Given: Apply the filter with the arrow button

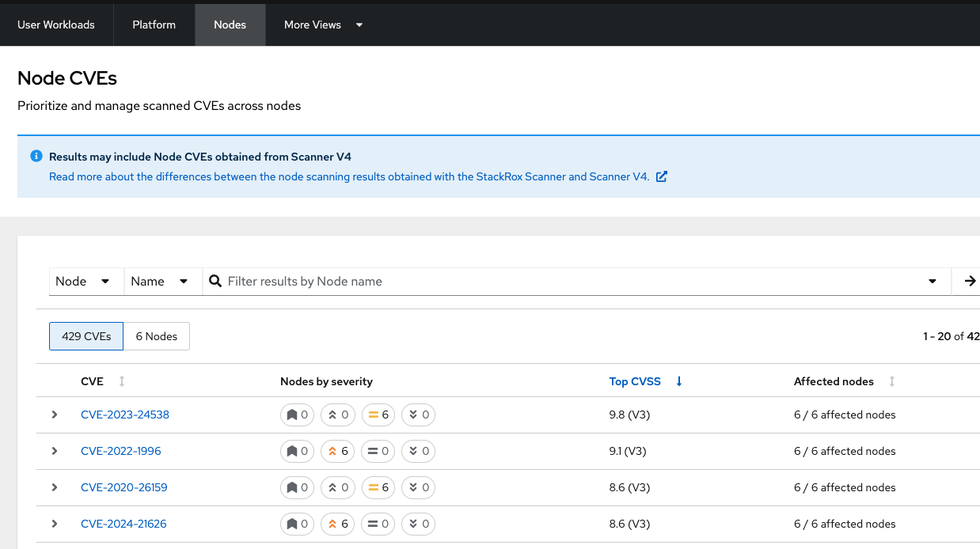Looking at the screenshot, I should point(970,281).
